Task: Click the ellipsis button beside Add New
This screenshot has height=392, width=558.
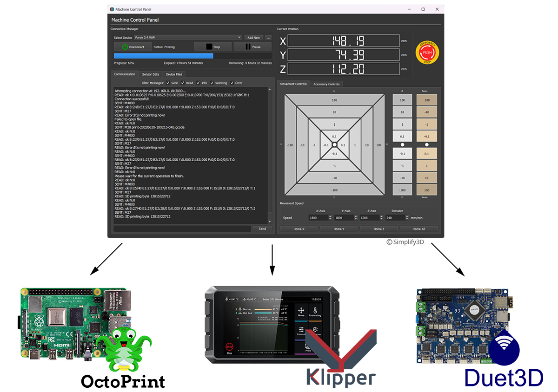Action: [x=268, y=38]
